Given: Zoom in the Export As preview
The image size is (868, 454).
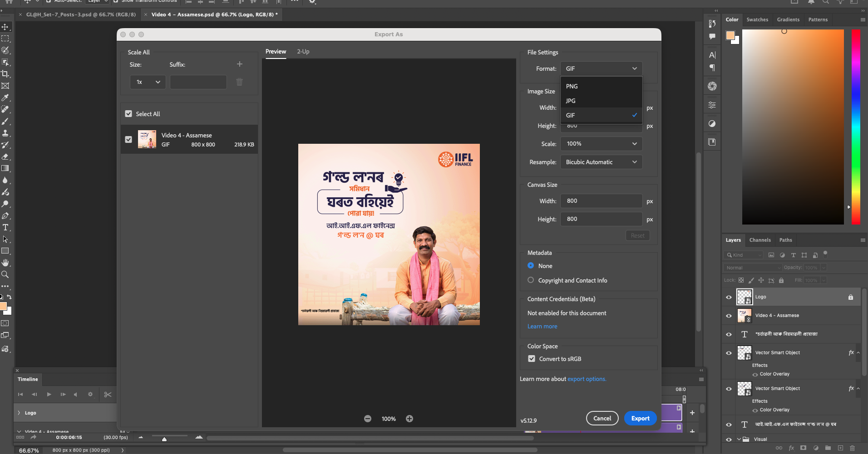Looking at the screenshot, I should click(x=409, y=419).
